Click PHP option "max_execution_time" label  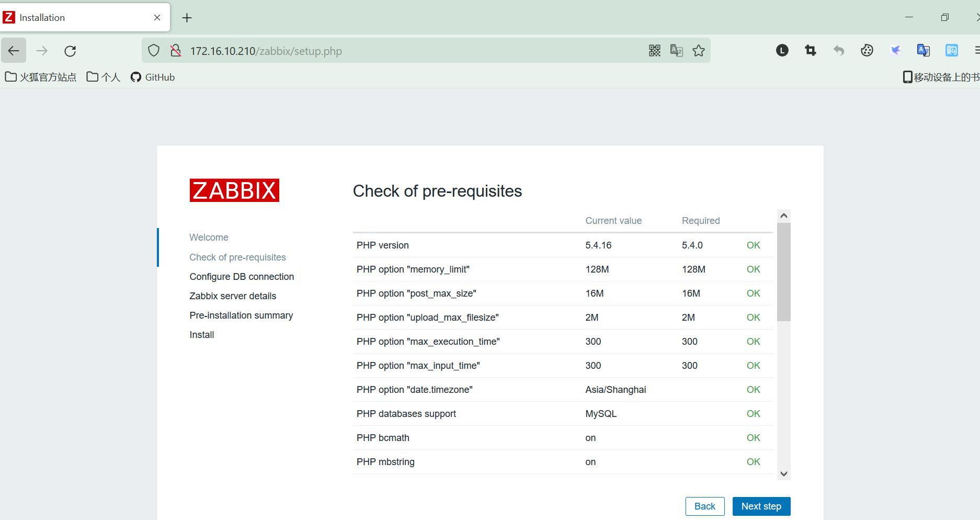click(x=428, y=342)
